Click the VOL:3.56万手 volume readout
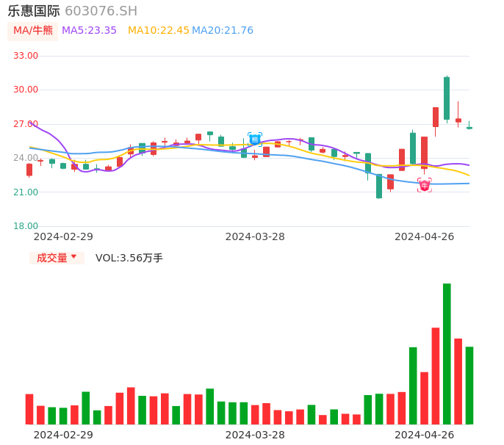The height and width of the screenshot is (445, 504). click(129, 258)
